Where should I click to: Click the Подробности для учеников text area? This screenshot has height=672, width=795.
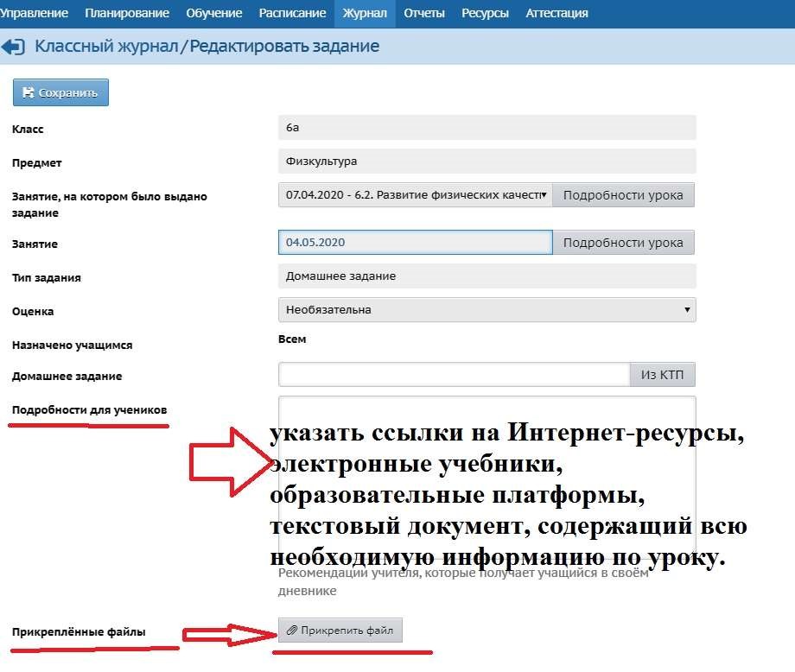487,477
